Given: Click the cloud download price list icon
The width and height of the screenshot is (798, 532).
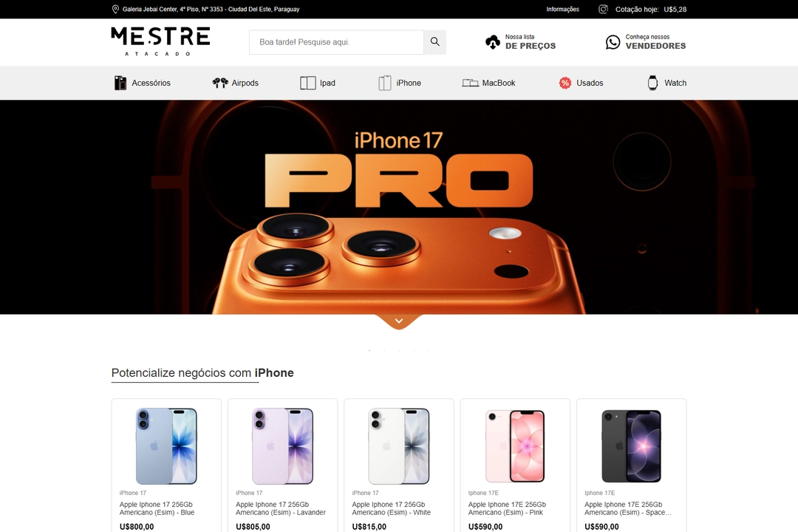Looking at the screenshot, I should (493, 42).
